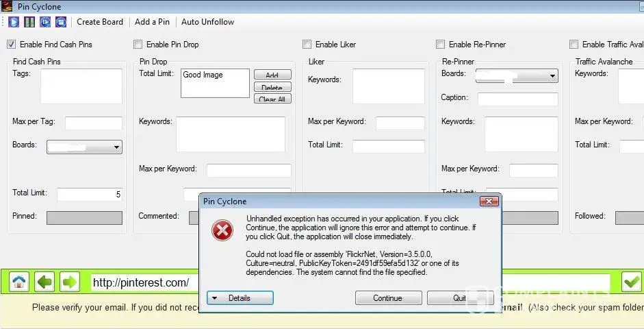Viewport: 644px width, 329px height.
Task: Open the Add a Pin menu item
Action: 152,22
